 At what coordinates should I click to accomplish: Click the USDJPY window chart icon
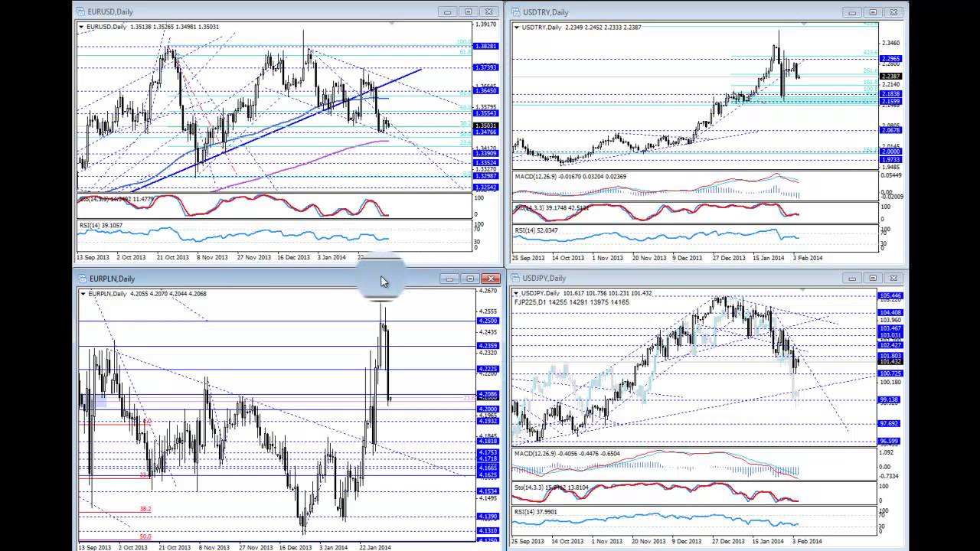click(x=515, y=278)
